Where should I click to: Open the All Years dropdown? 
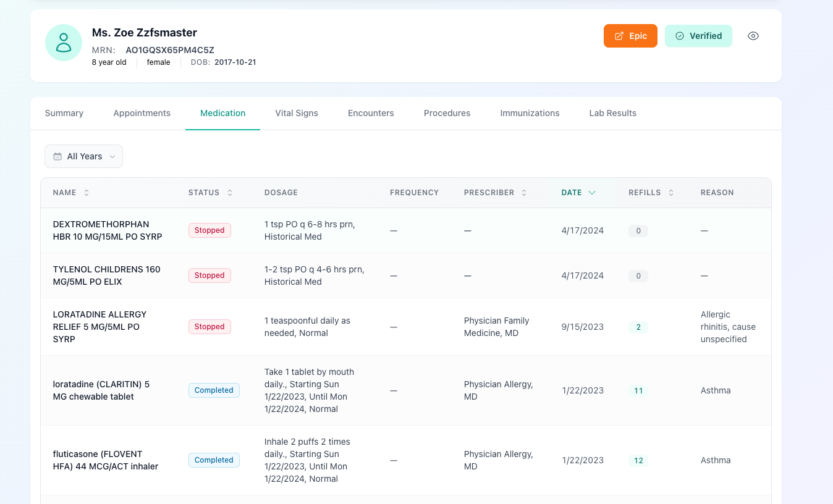[x=83, y=156]
